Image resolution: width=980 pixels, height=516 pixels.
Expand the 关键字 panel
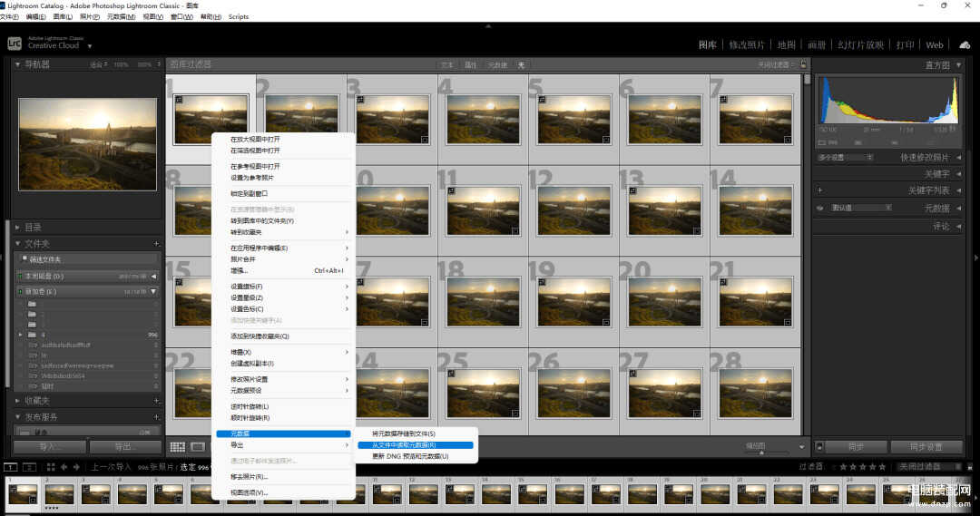959,174
